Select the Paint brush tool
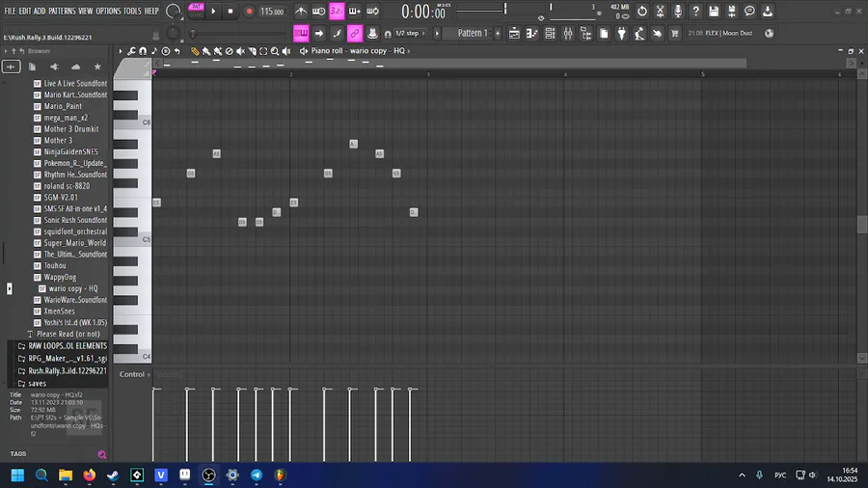Image resolution: width=868 pixels, height=488 pixels. click(x=206, y=51)
